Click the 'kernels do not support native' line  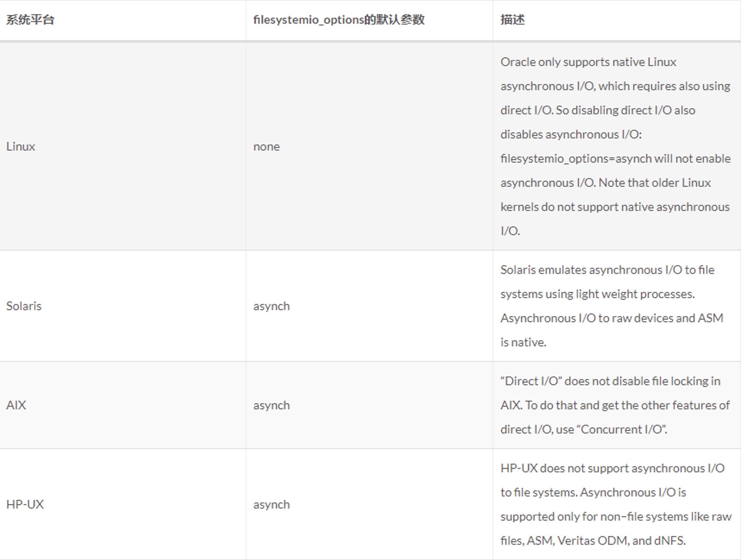(615, 207)
